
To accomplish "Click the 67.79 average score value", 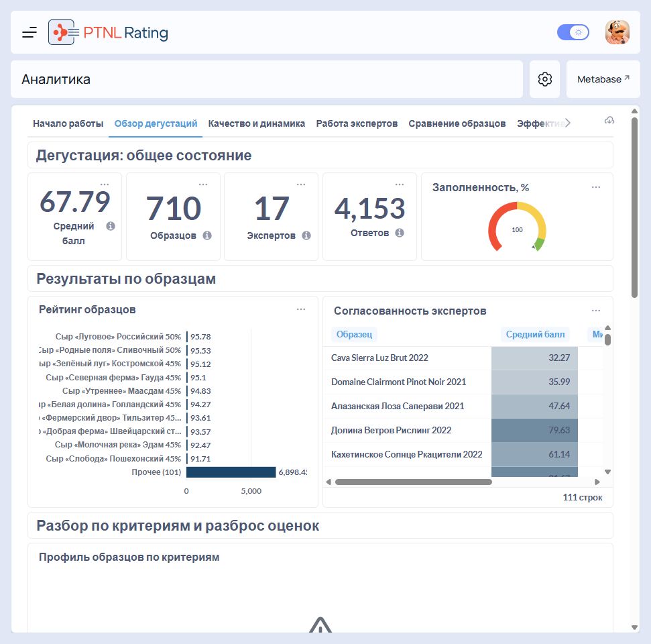I will [74, 201].
